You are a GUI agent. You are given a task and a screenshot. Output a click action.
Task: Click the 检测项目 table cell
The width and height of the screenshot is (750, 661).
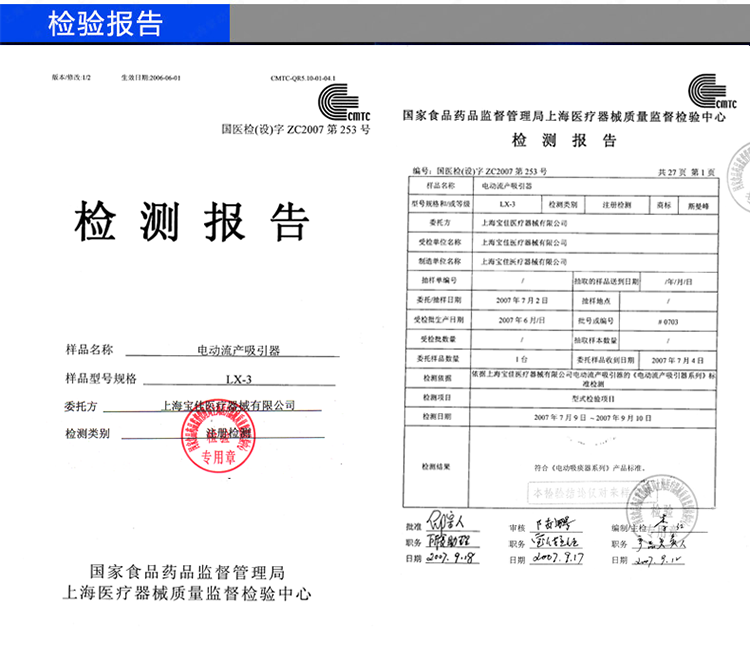pyautogui.click(x=437, y=397)
